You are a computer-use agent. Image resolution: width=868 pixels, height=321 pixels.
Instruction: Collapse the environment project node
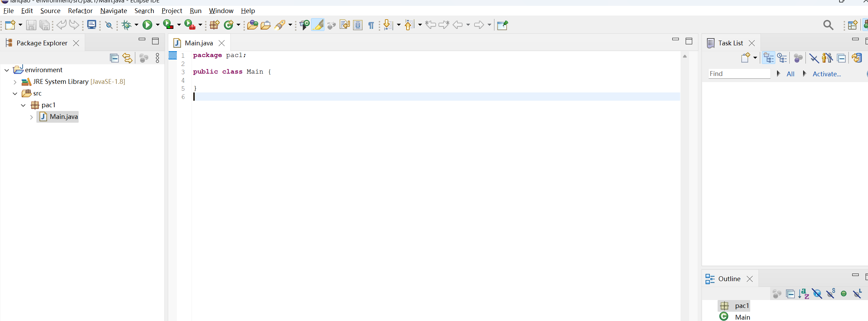click(7, 70)
